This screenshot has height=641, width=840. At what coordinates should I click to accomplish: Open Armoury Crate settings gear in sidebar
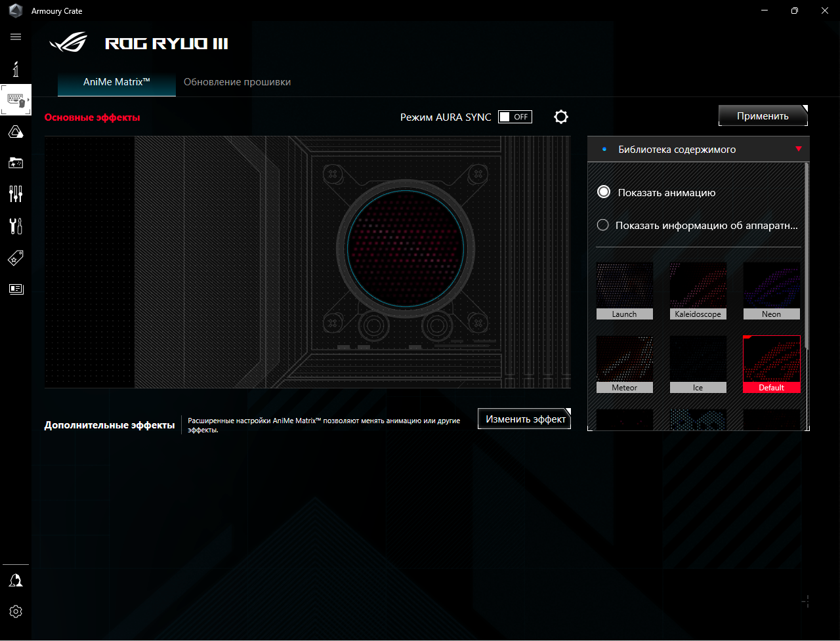(16, 611)
